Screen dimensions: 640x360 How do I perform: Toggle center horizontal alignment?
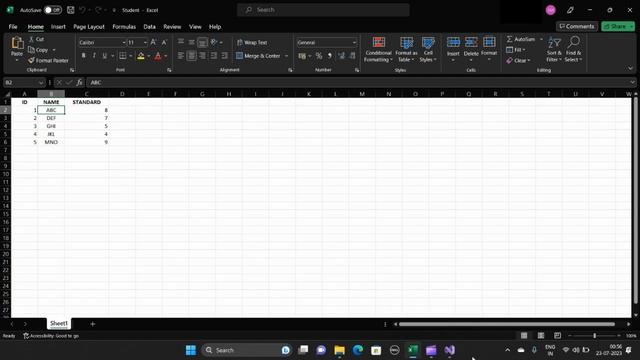point(191,56)
